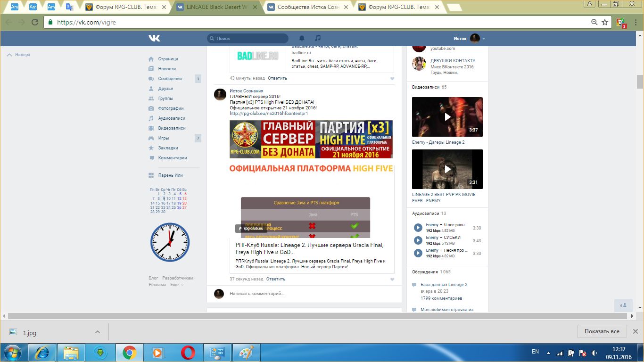Open Страница in left menu

(x=168, y=59)
